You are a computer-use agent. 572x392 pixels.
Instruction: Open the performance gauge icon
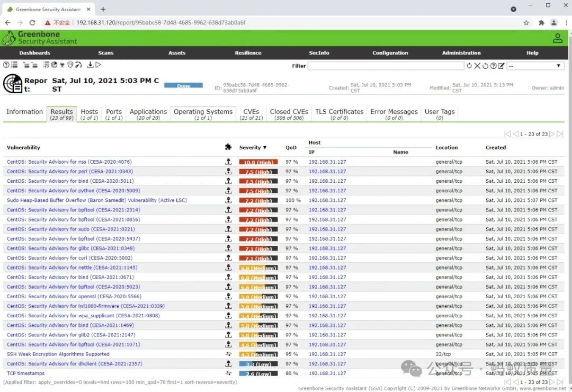78,65
